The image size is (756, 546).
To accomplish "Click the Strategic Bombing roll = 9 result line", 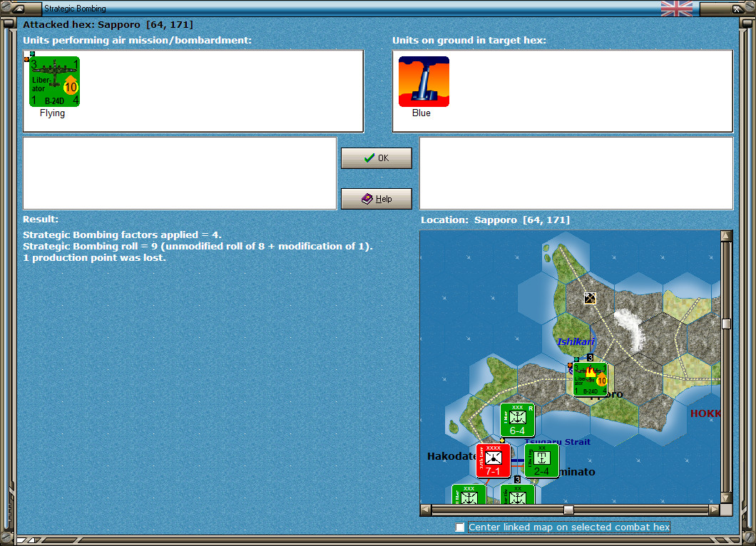I will tap(198, 246).
